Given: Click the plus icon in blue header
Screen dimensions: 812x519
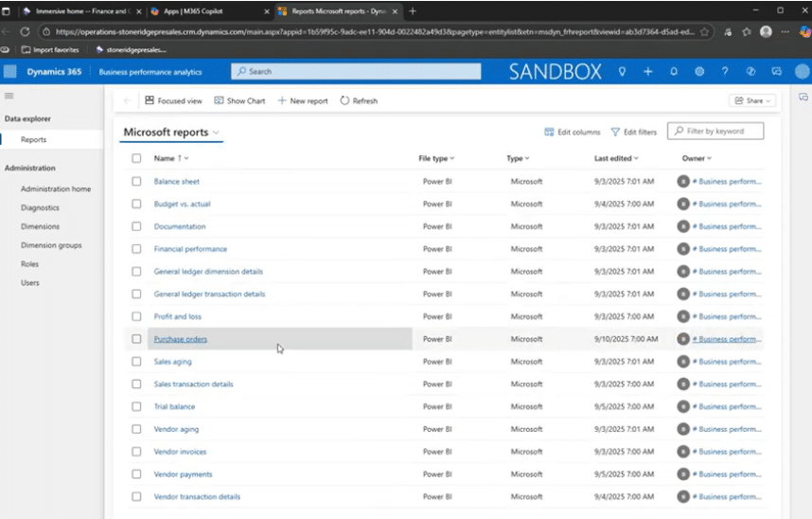Looking at the screenshot, I should click(x=648, y=72).
